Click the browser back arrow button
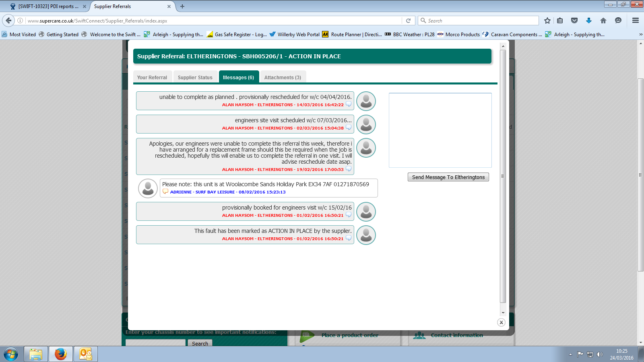The image size is (644, 362). (8, 21)
